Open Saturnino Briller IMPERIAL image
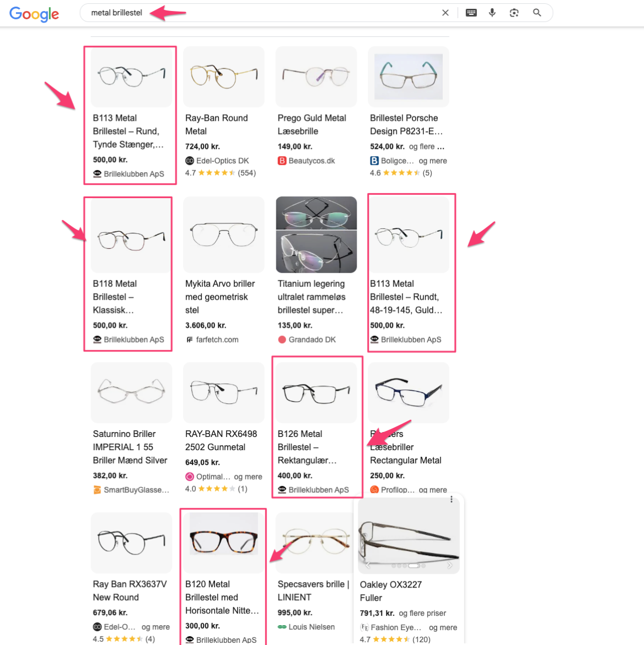This screenshot has width=644, height=645. coord(131,392)
